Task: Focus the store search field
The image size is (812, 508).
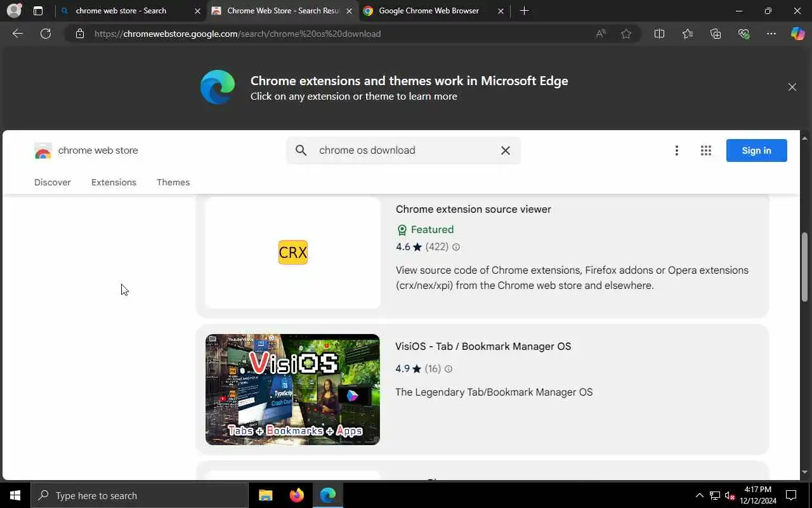Action: (x=403, y=150)
